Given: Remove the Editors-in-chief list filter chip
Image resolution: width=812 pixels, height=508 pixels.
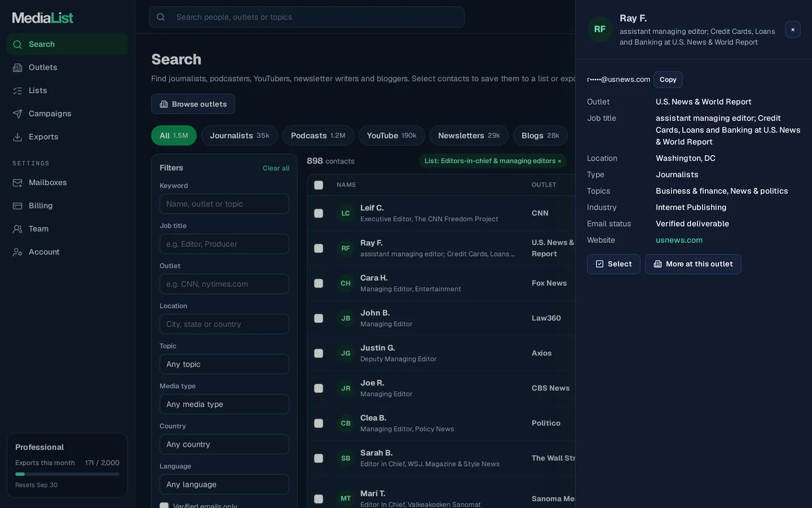Looking at the screenshot, I should click(559, 161).
